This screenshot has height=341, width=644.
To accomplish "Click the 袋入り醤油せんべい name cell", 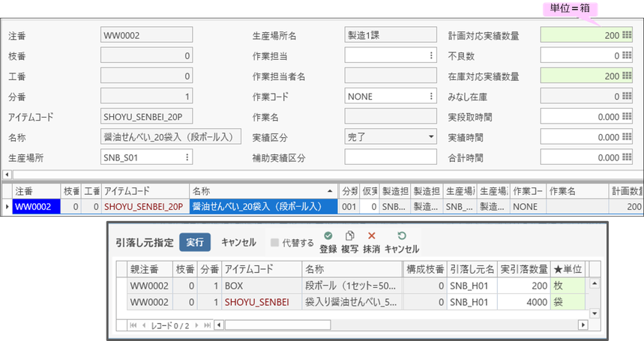I will click(352, 302).
